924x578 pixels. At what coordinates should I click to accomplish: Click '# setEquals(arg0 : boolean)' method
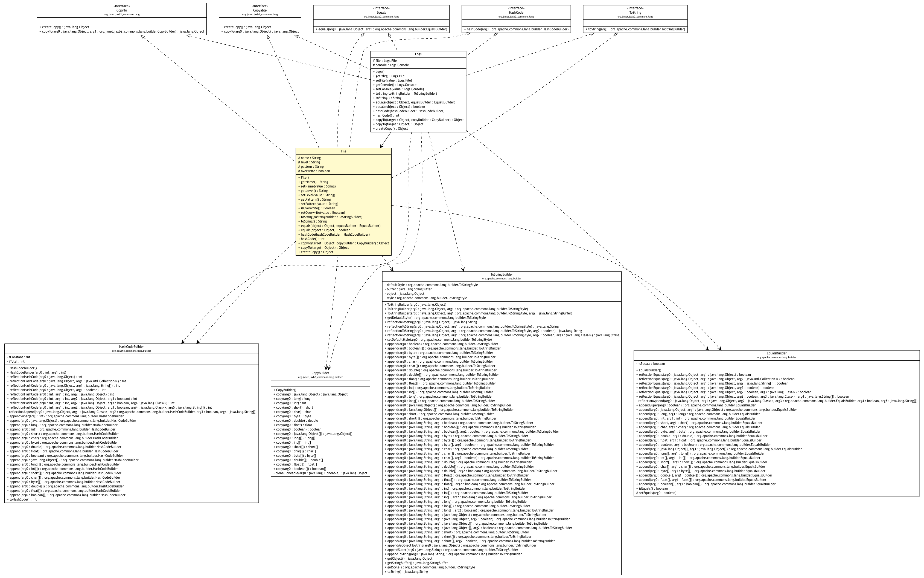tap(656, 493)
